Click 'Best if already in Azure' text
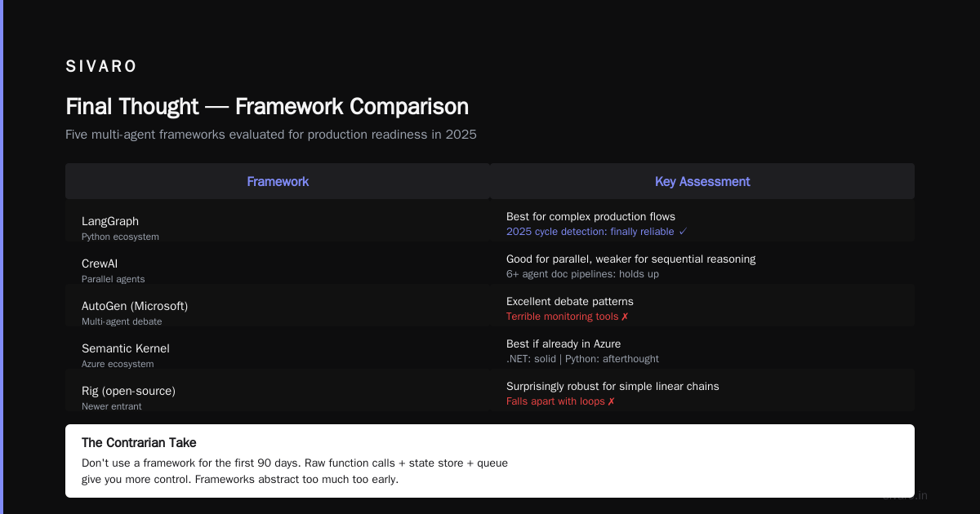This screenshot has height=514, width=980. (x=563, y=344)
